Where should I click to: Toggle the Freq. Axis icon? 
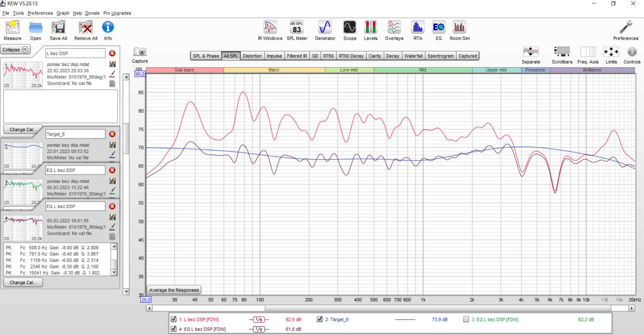[x=588, y=52]
